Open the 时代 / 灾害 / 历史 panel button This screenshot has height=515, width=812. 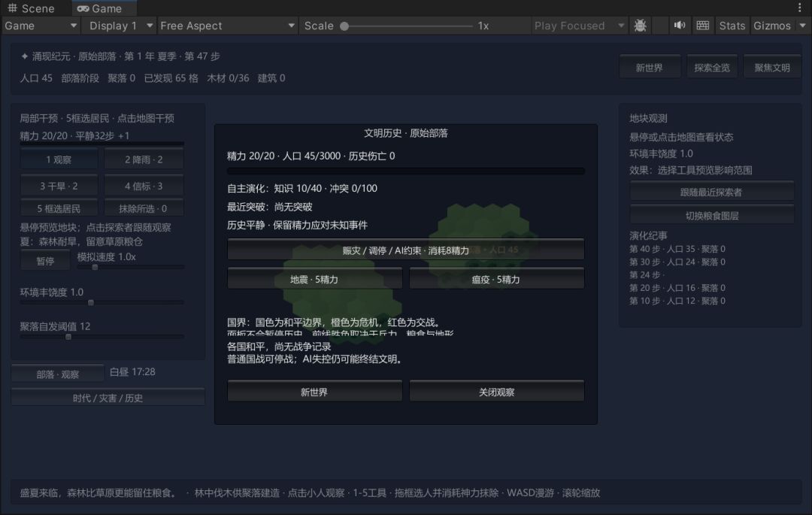point(108,398)
